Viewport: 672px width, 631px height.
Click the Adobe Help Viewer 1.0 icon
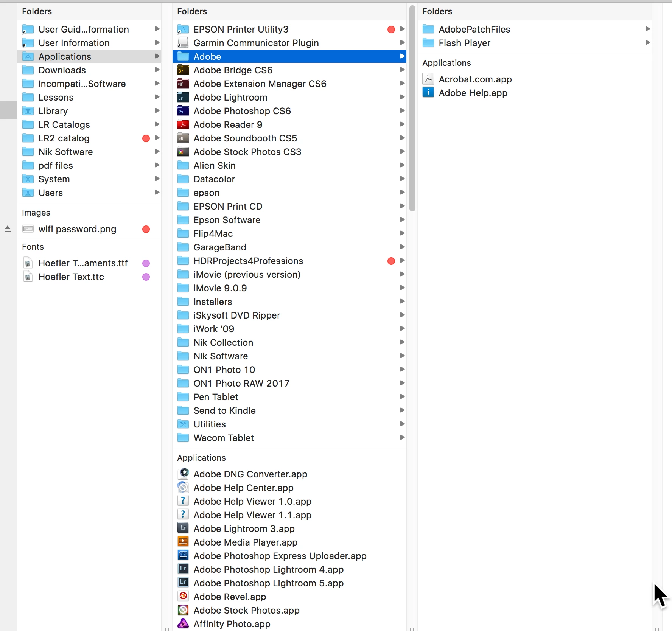[x=183, y=501]
